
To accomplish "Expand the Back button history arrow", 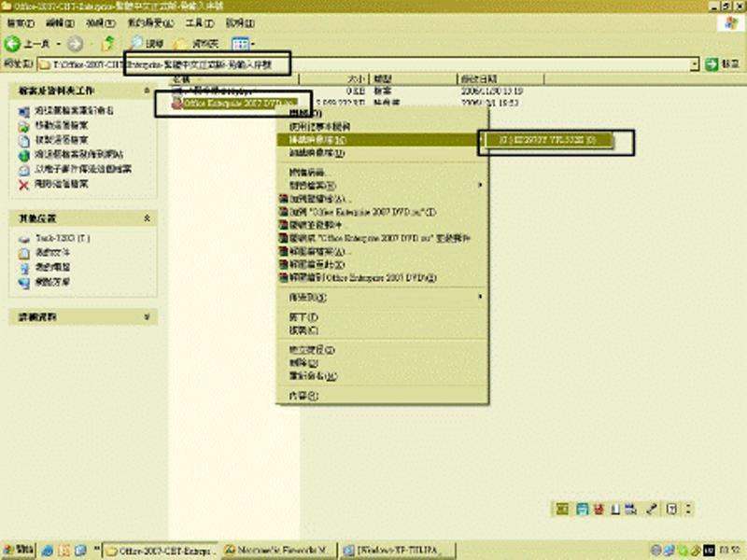I will click(59, 44).
